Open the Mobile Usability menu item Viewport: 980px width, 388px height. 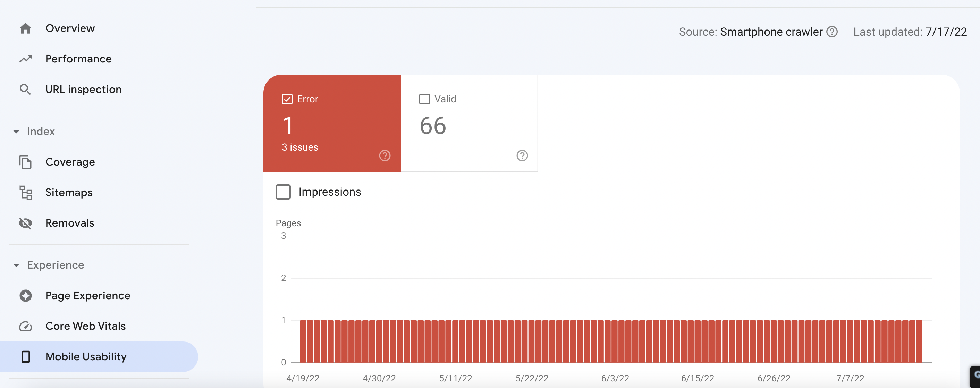[x=86, y=356]
